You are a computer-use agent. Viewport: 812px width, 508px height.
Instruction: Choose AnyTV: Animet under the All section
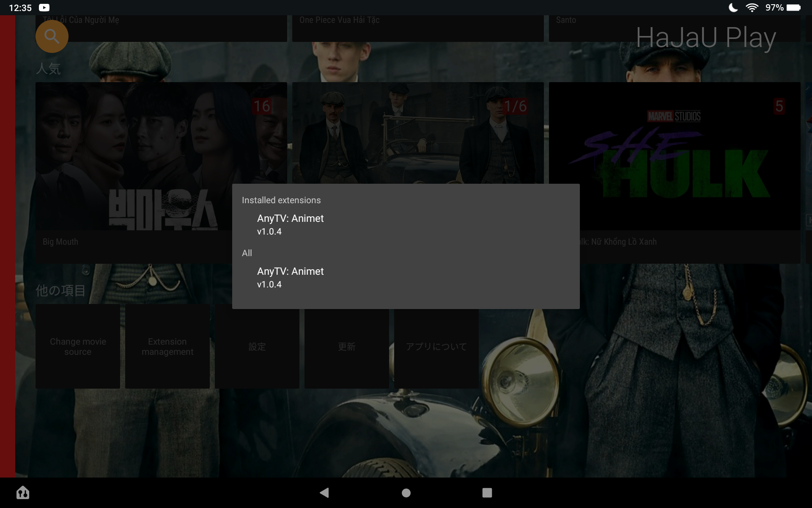[406, 278]
